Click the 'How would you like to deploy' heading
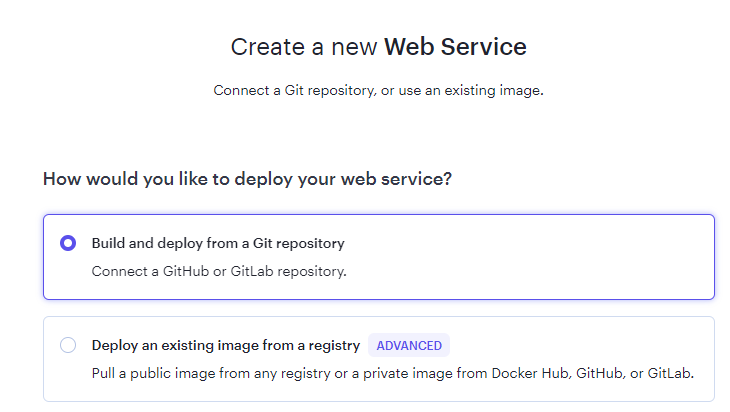 click(x=247, y=179)
